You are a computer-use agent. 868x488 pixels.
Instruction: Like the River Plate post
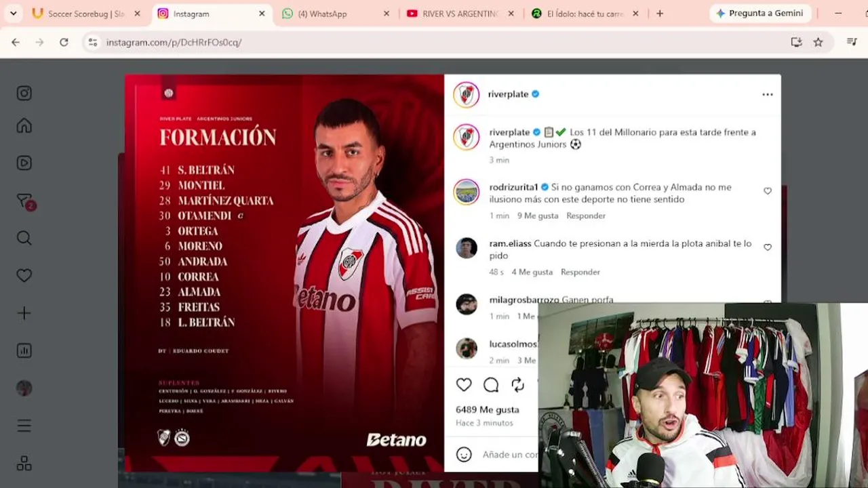[464, 385]
